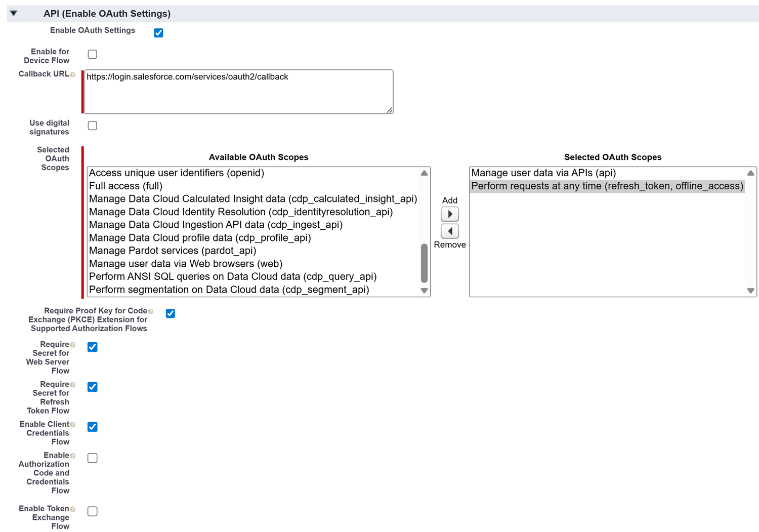Select the Data Cloud Calculated Insight scope
This screenshot has height=532, width=759.
pyautogui.click(x=253, y=199)
